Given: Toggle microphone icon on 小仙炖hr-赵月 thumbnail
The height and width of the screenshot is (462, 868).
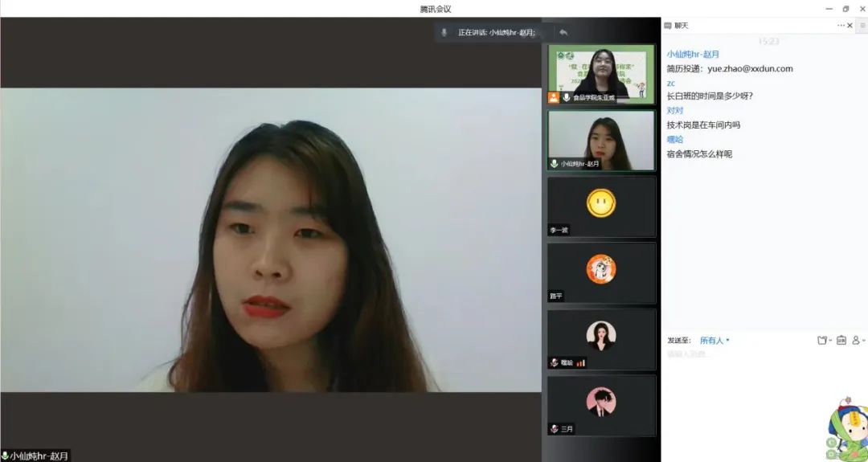Looking at the screenshot, I should click(x=554, y=164).
